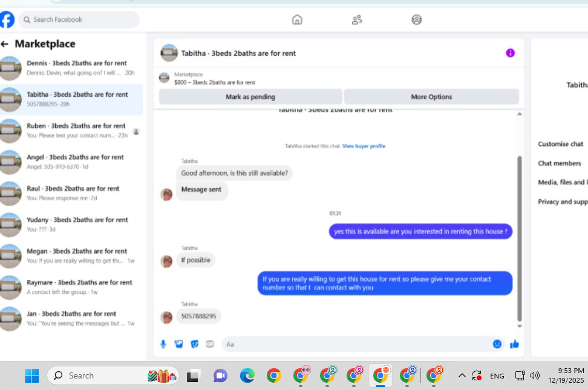Open Yudany conversation in list
Viewport: 588px width, 390px height.
click(71, 225)
